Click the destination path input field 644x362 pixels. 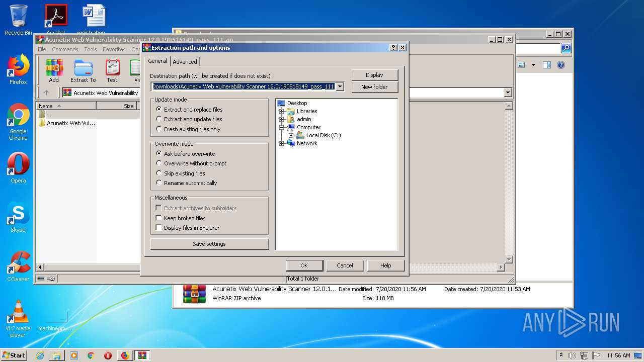(244, 86)
